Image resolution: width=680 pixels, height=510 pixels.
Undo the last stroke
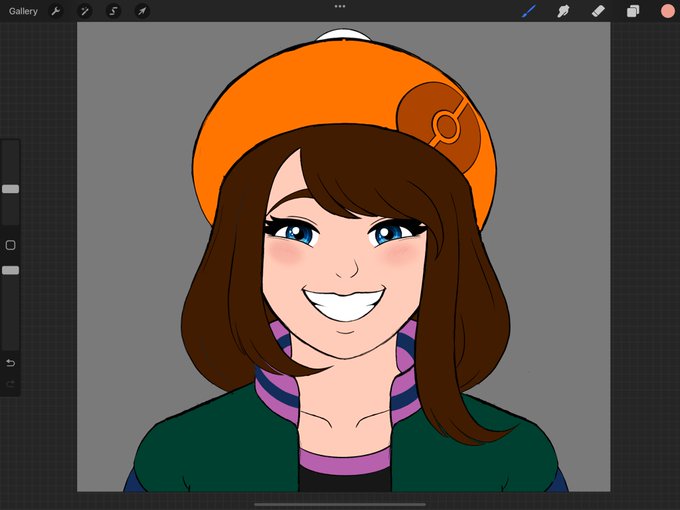pos(10,363)
